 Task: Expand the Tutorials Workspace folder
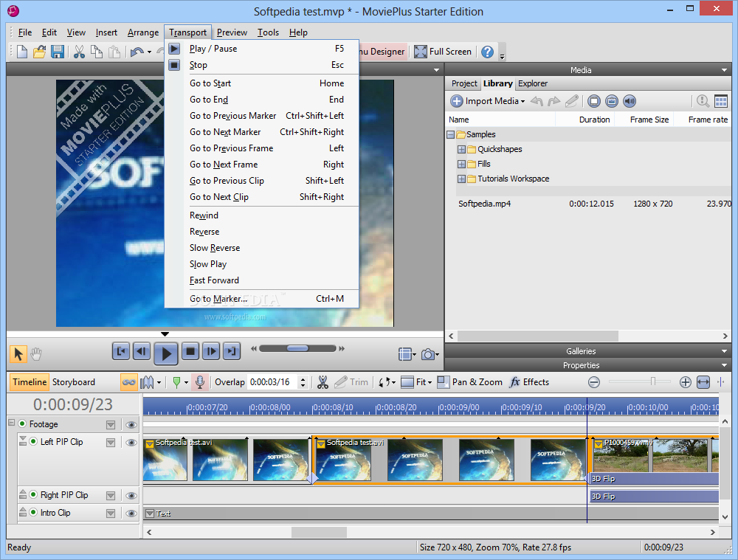[x=461, y=179]
